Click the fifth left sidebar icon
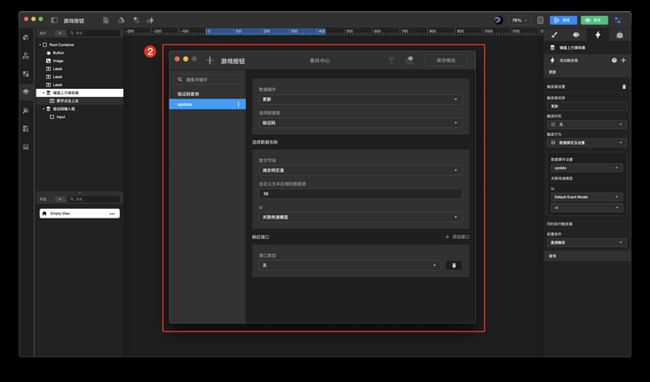Image resolution: width=650 pixels, height=382 pixels. 26,111
